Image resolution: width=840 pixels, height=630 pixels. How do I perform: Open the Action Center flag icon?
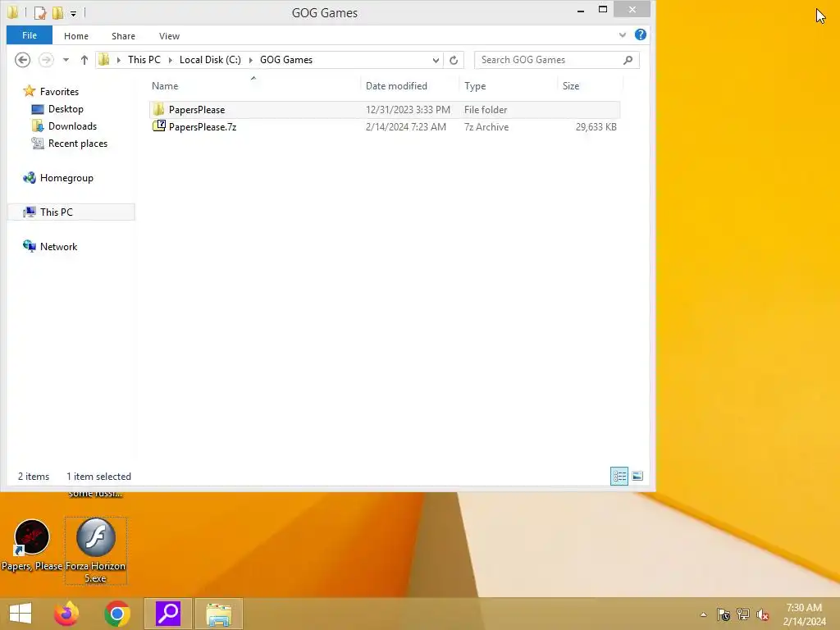pos(724,614)
